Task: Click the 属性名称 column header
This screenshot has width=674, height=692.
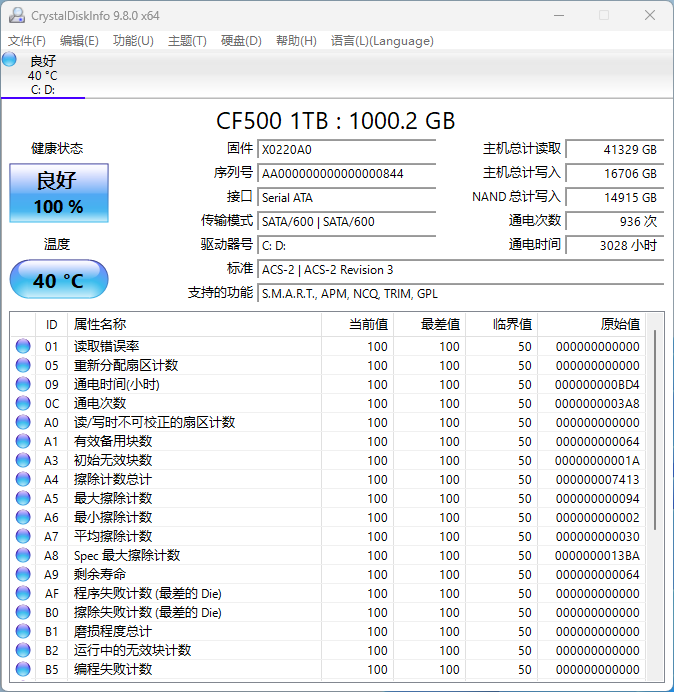Action: (x=194, y=324)
